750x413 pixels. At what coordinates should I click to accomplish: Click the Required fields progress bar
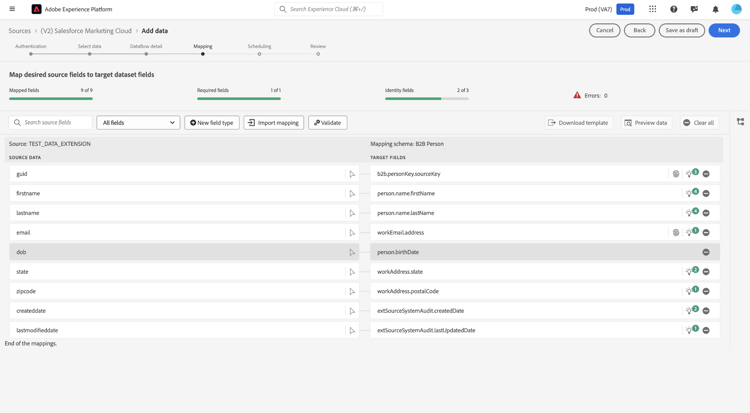point(239,99)
